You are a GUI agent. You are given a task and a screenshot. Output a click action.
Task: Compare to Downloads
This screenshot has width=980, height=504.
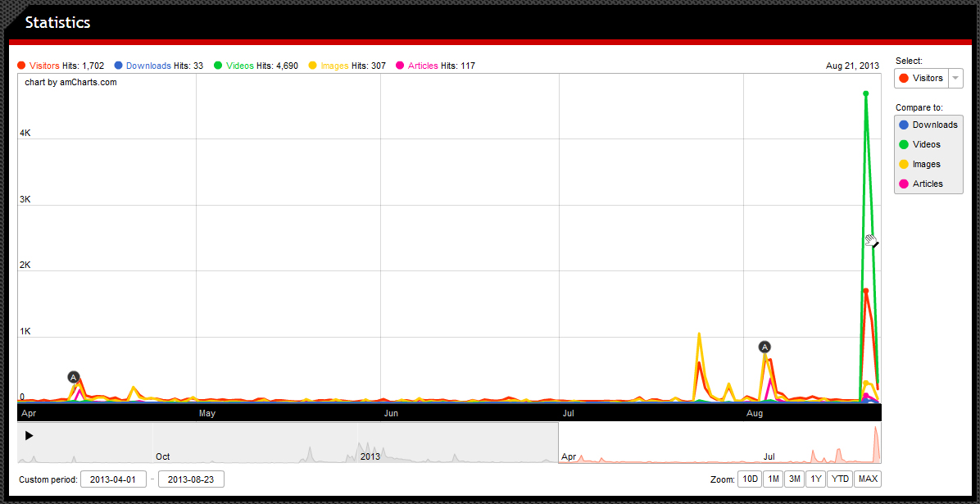[x=928, y=125]
